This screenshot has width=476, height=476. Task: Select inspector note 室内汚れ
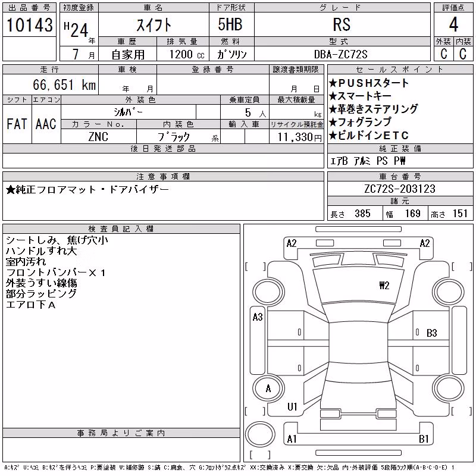coord(26,261)
